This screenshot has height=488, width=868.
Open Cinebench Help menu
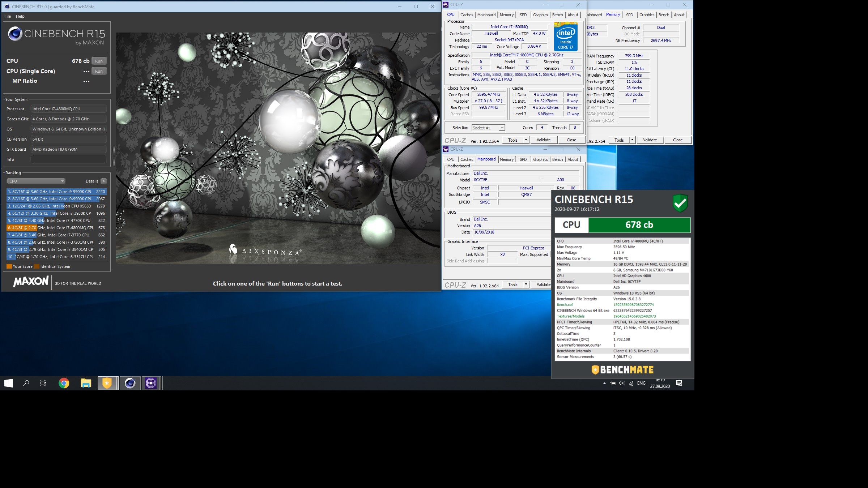click(20, 16)
